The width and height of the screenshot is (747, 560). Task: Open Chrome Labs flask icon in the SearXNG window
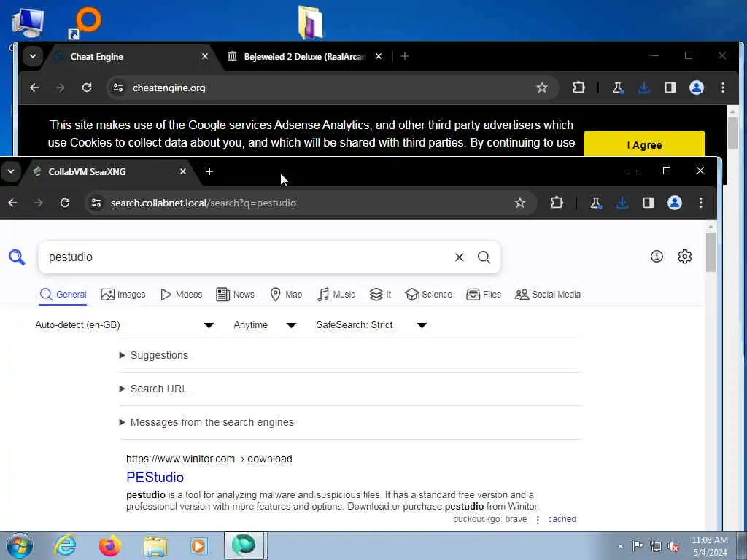point(595,203)
